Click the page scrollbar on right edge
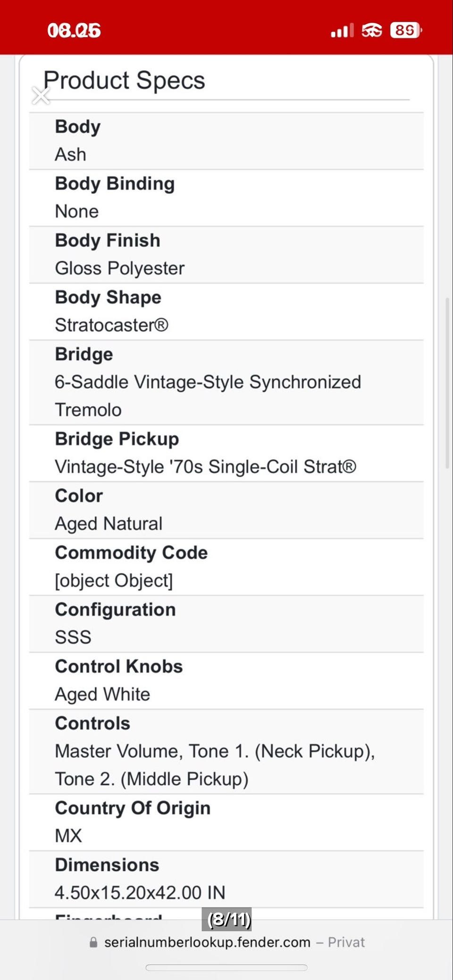This screenshot has width=453, height=980. [447, 383]
